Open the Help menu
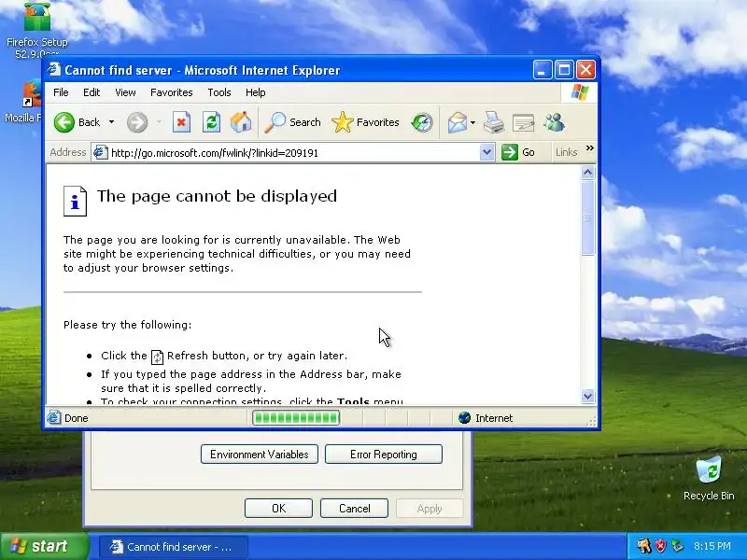747x560 pixels. tap(255, 92)
